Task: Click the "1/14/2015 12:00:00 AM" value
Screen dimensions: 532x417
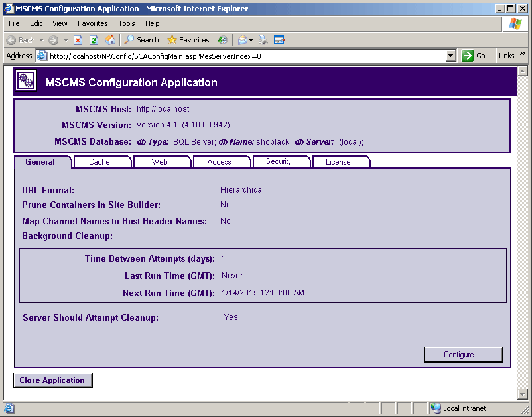Action: [263, 293]
